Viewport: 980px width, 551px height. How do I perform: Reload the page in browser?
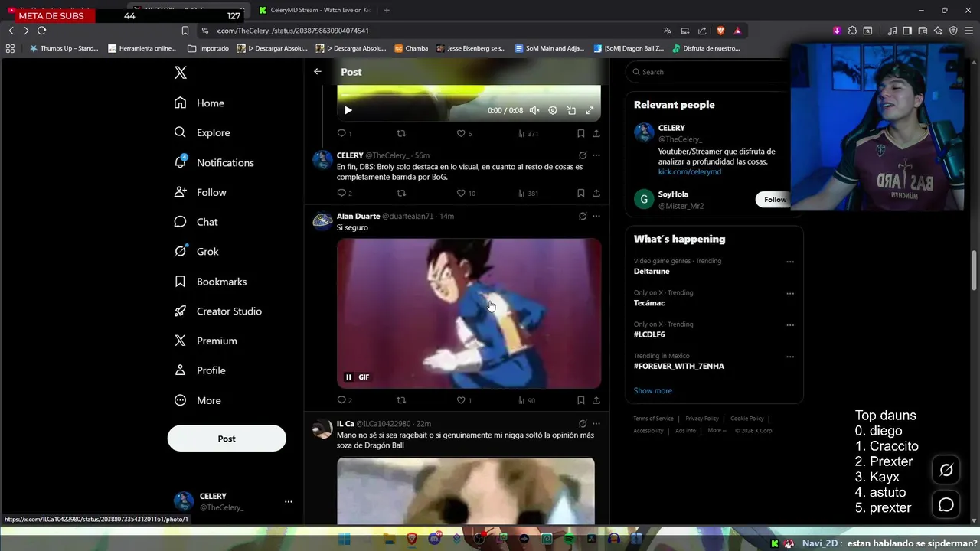pyautogui.click(x=41, y=31)
